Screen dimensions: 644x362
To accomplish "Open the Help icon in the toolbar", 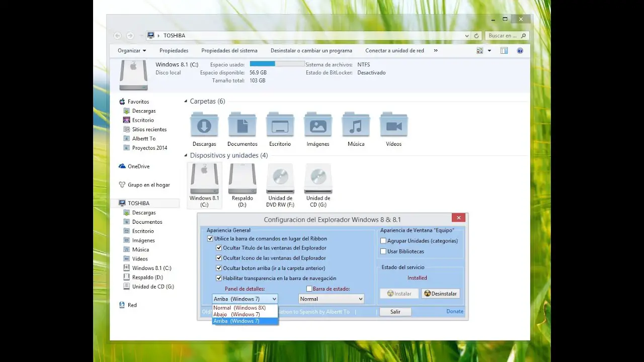I will click(x=520, y=51).
